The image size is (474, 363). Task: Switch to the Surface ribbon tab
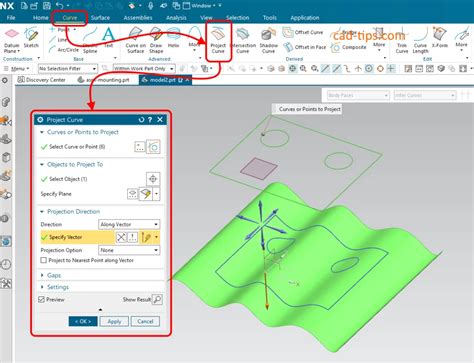pyautogui.click(x=100, y=18)
